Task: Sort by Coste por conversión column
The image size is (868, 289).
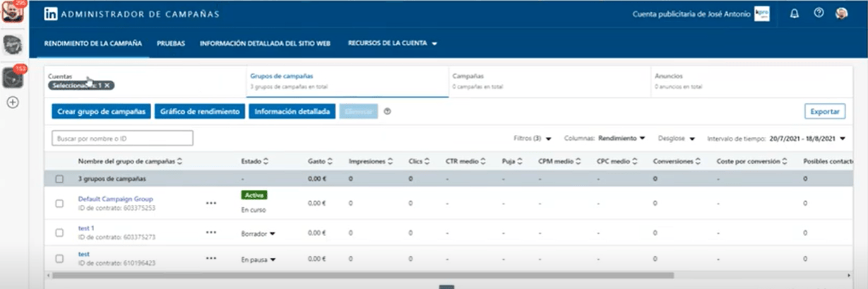Action: click(x=752, y=162)
